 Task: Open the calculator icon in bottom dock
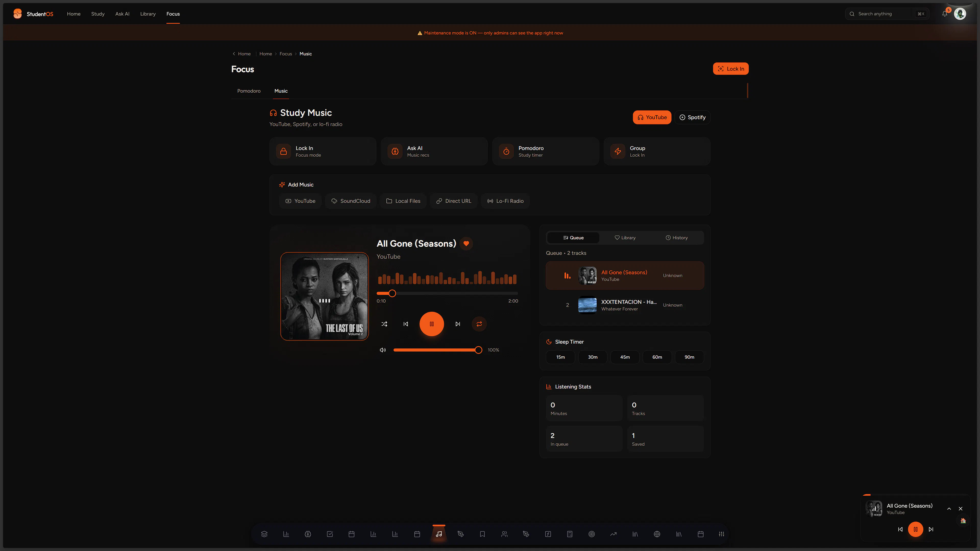(570, 534)
